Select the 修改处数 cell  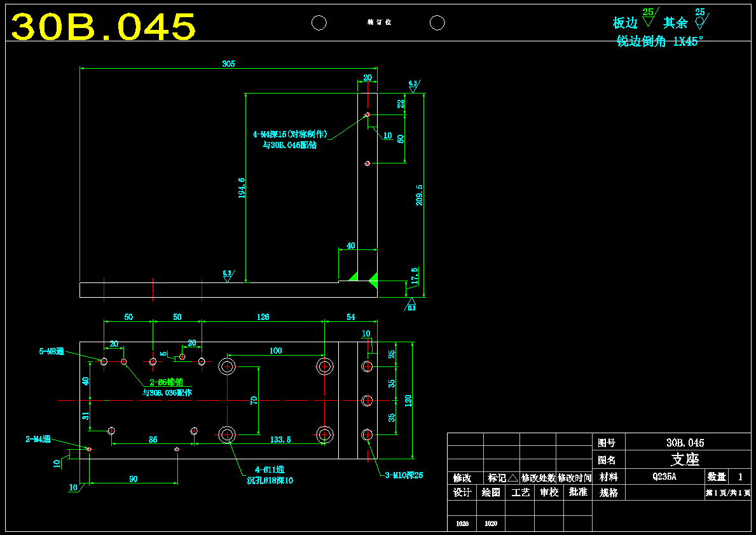[x=539, y=478]
